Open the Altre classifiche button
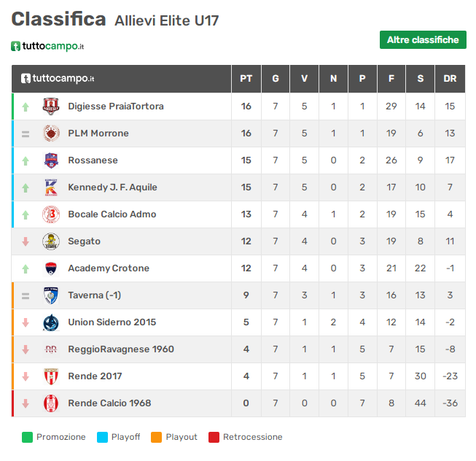This screenshot has height=461, width=476. (x=423, y=40)
